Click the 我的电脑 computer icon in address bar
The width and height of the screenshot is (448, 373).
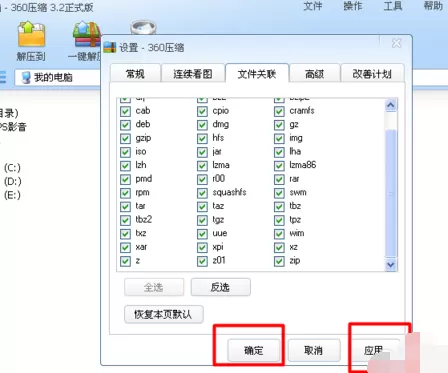tap(26, 77)
